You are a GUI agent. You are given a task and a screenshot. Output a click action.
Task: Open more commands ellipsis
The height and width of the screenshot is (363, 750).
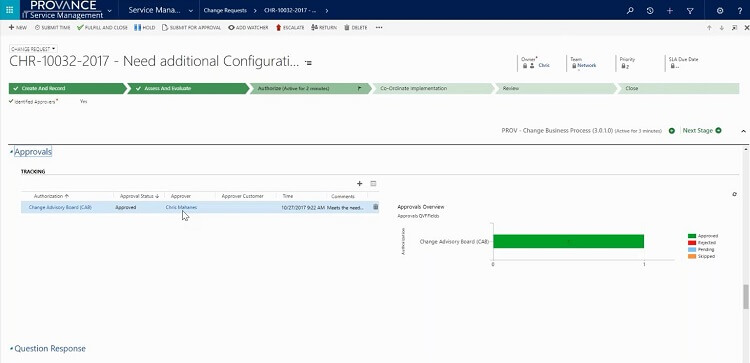[x=379, y=28]
